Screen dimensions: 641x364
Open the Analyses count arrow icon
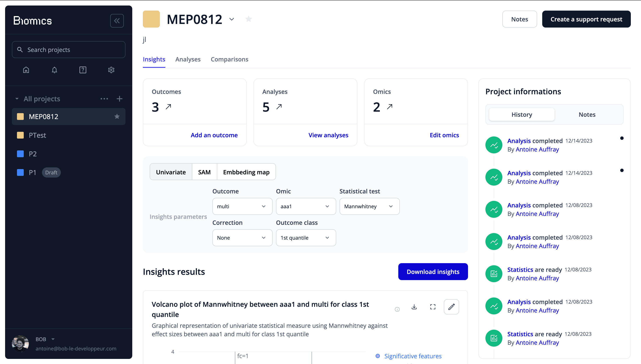click(279, 107)
